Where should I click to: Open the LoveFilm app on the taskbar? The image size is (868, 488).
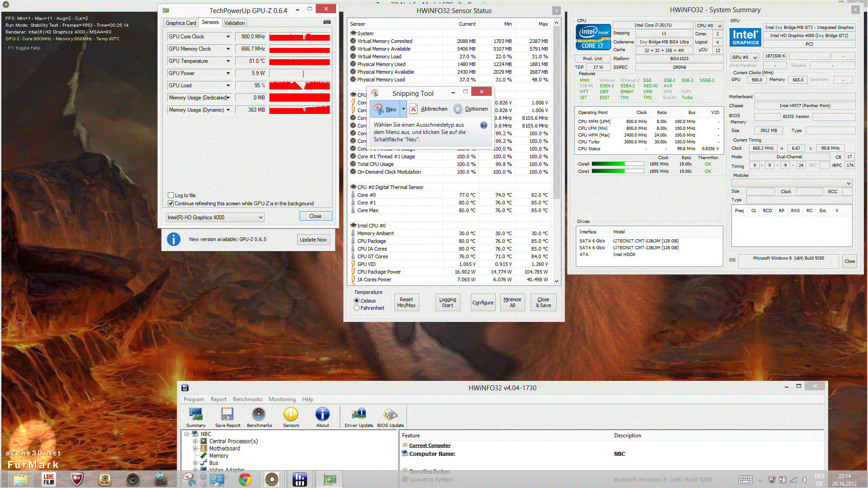click(49, 479)
